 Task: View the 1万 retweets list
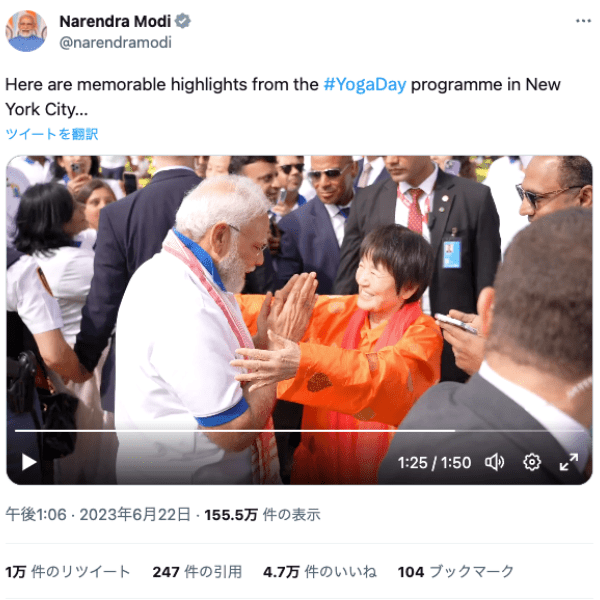click(x=68, y=572)
